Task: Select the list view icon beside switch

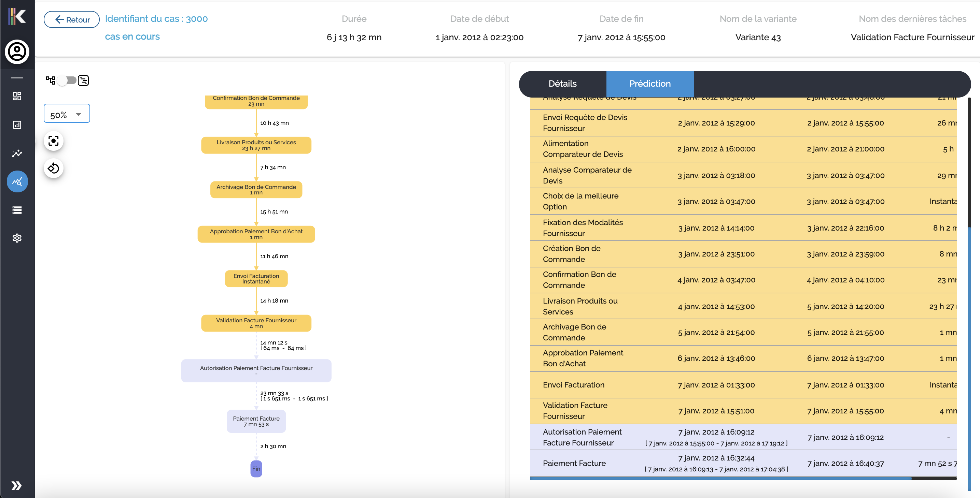Action: [x=83, y=80]
